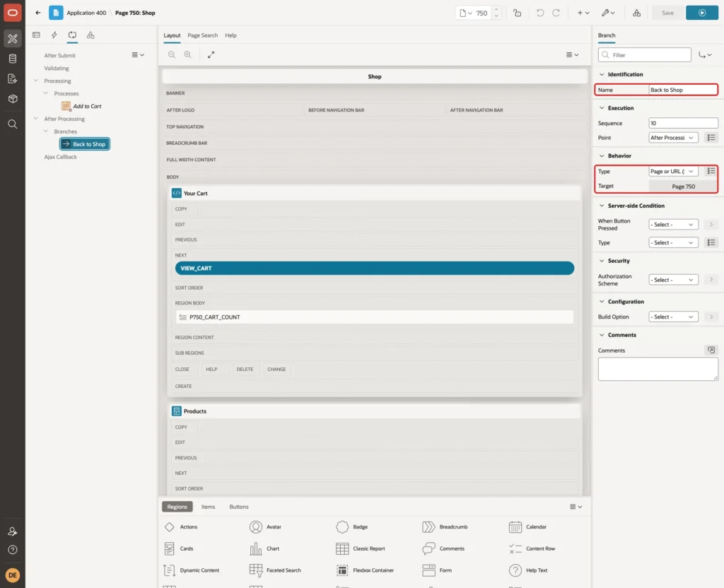Image resolution: width=724 pixels, height=588 pixels.
Task: Open App Builder from the left sidebar
Action: [x=13, y=39]
